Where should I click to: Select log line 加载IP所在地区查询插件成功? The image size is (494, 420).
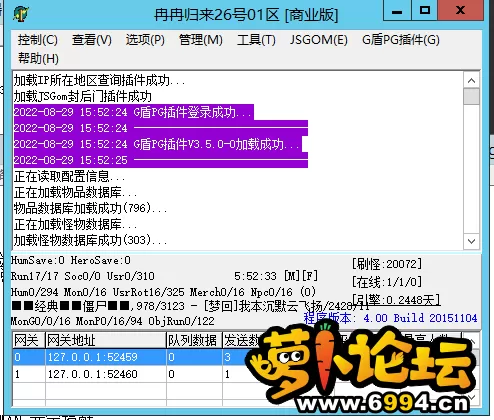pyautogui.click(x=99, y=80)
